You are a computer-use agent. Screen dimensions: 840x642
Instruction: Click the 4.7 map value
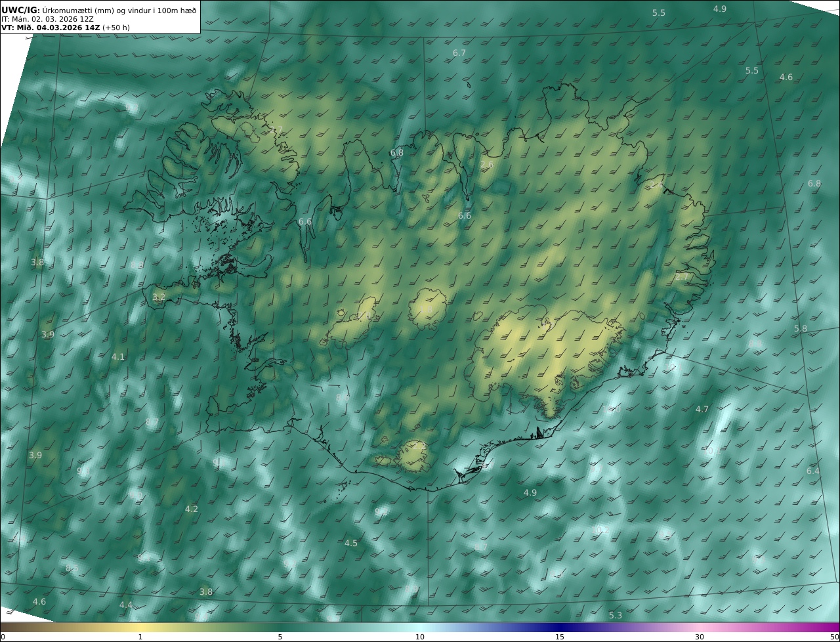click(702, 409)
